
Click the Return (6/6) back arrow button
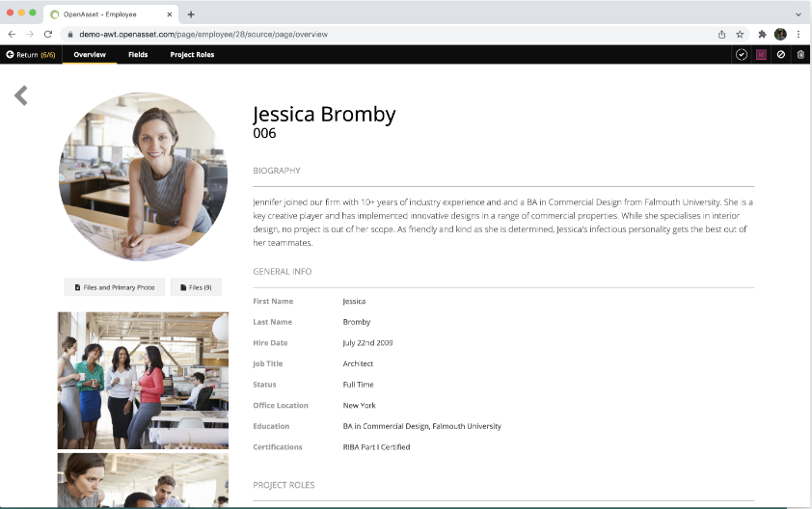click(31, 54)
